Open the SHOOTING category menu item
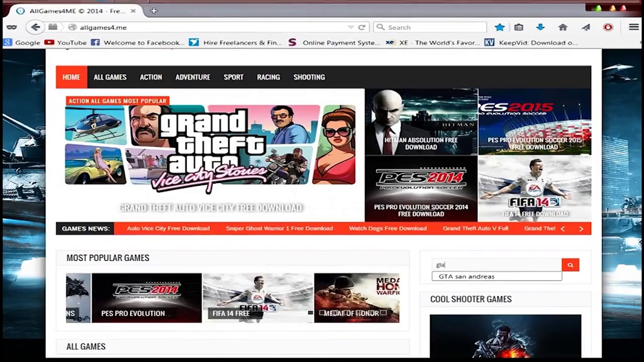The height and width of the screenshot is (362, 644). coord(309,77)
